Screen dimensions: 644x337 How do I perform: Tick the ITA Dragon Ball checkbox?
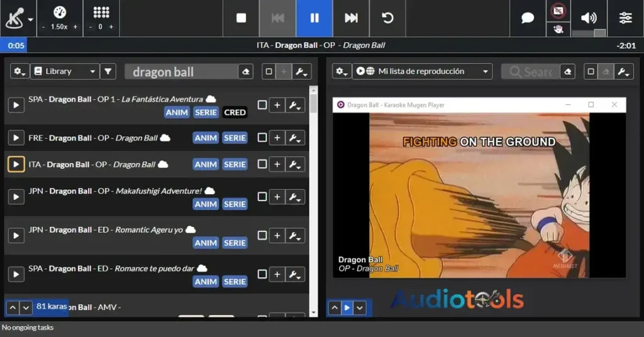[262, 164]
